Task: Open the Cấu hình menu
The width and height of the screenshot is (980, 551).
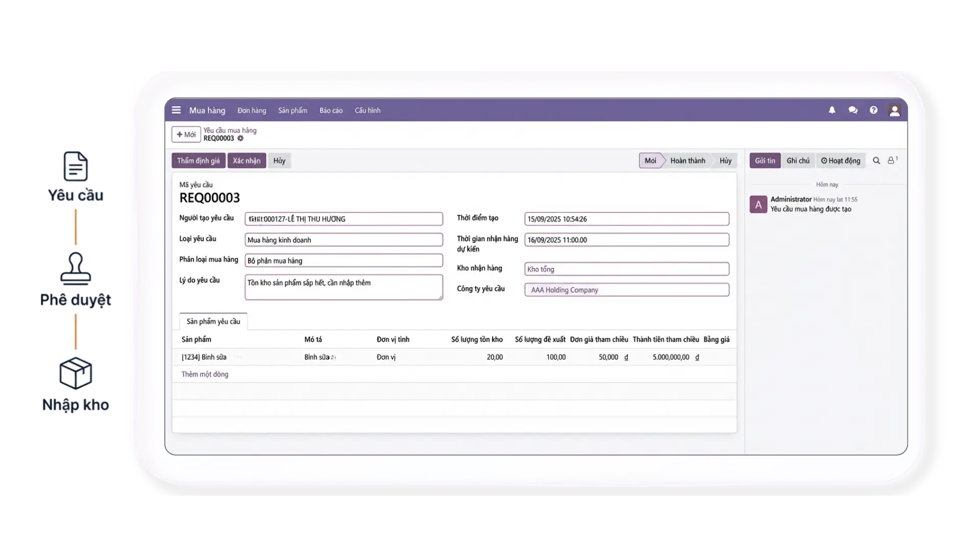Action: (367, 111)
